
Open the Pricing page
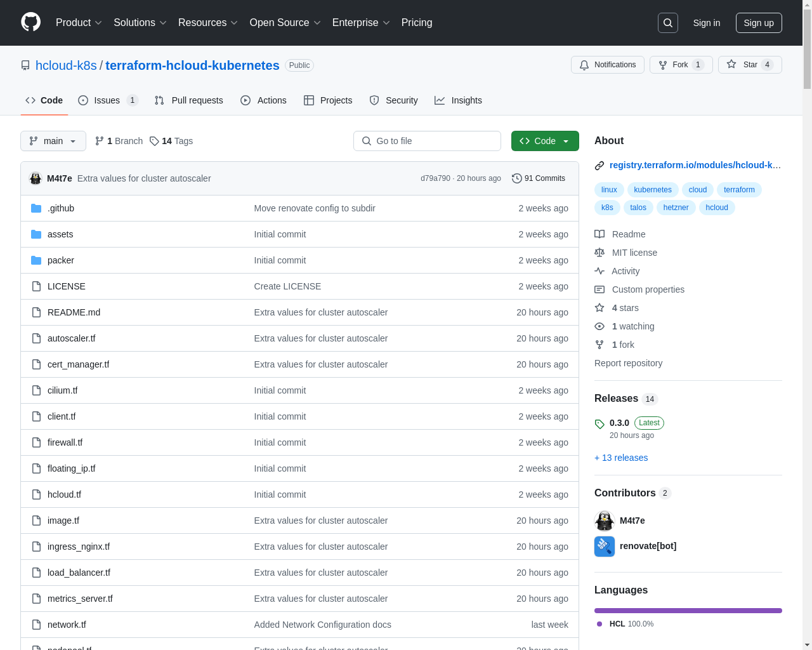click(x=417, y=23)
